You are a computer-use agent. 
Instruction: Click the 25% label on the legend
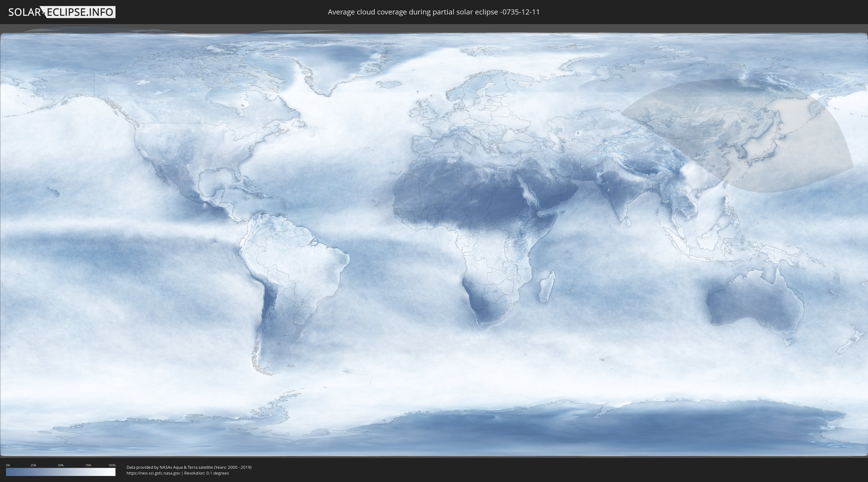pos(33,465)
